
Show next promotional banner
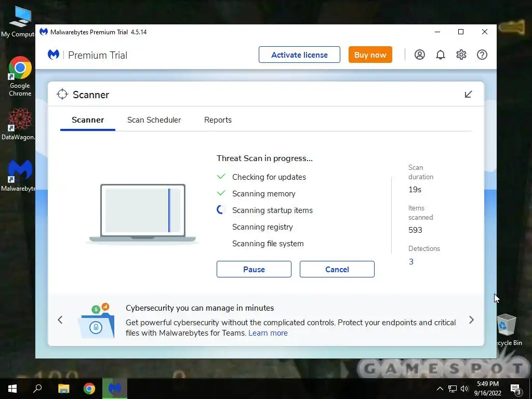471,320
